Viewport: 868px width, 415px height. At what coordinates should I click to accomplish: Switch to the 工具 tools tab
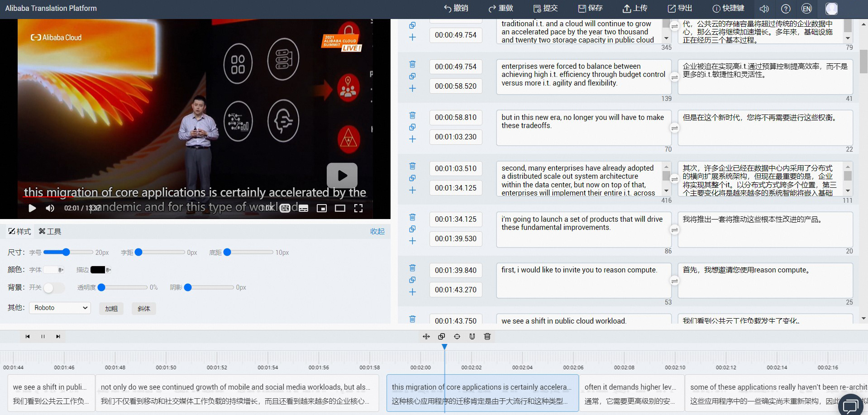click(x=50, y=231)
